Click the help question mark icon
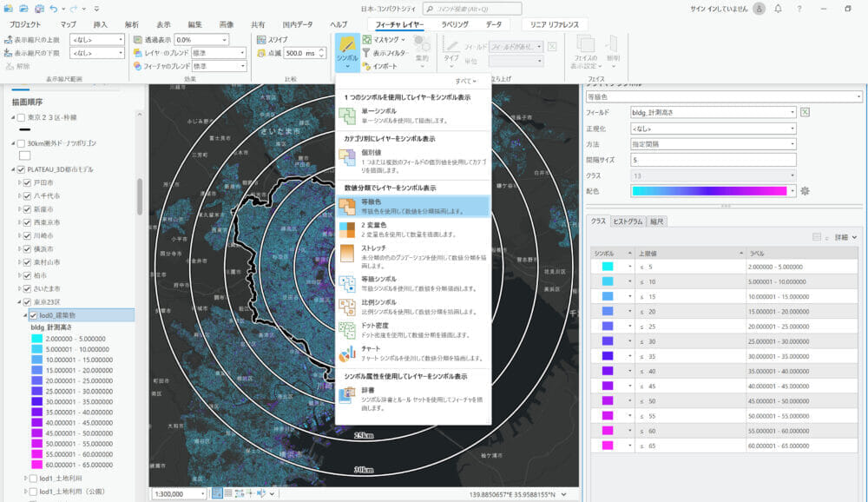 (799, 9)
